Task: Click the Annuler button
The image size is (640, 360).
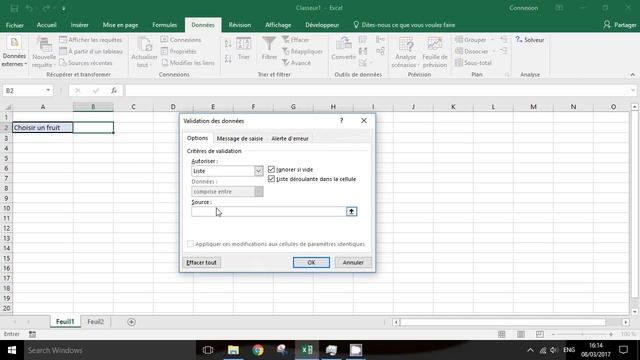Action: (353, 262)
